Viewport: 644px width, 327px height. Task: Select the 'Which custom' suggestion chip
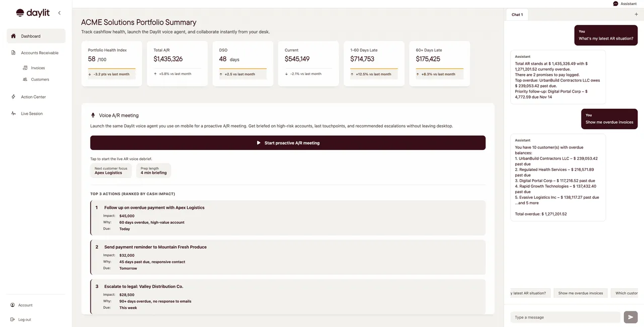coord(626,293)
